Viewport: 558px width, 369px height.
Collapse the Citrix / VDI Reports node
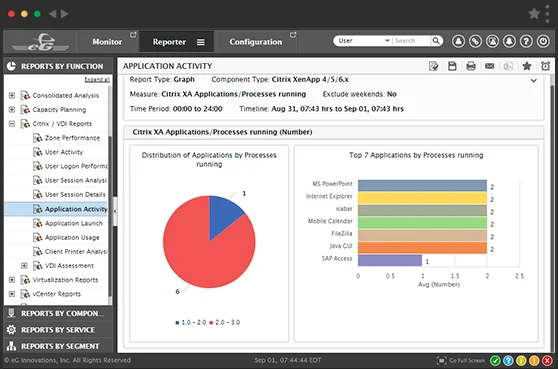[12, 124]
